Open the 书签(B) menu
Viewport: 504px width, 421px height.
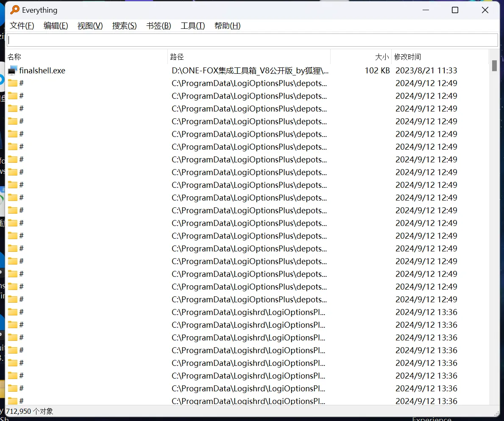pyautogui.click(x=159, y=26)
